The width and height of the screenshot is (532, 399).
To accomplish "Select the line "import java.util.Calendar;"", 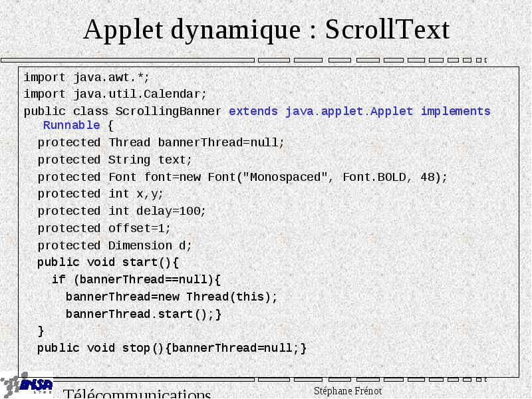I will coord(115,94).
